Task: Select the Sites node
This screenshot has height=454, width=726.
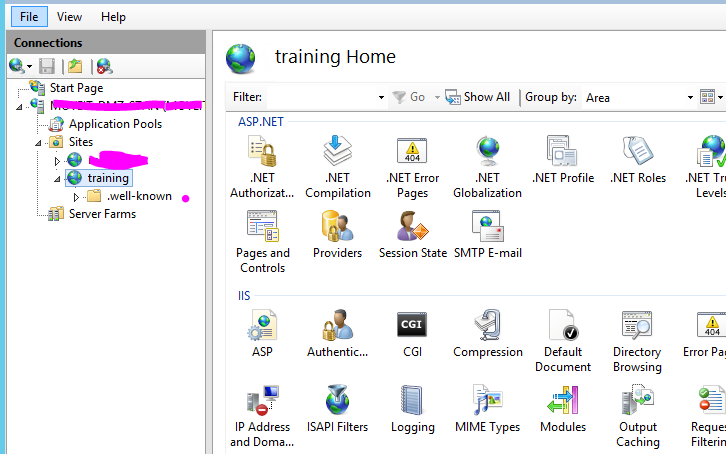Action: (81, 142)
